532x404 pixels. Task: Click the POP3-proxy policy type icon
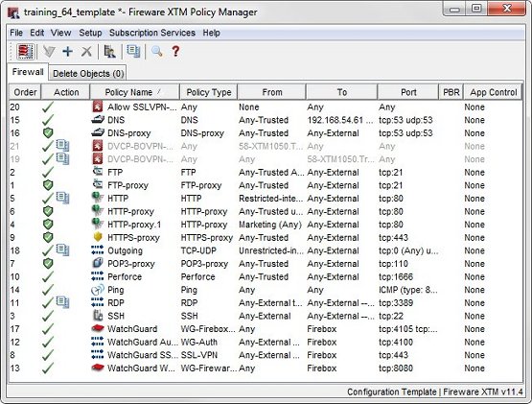coord(98,263)
